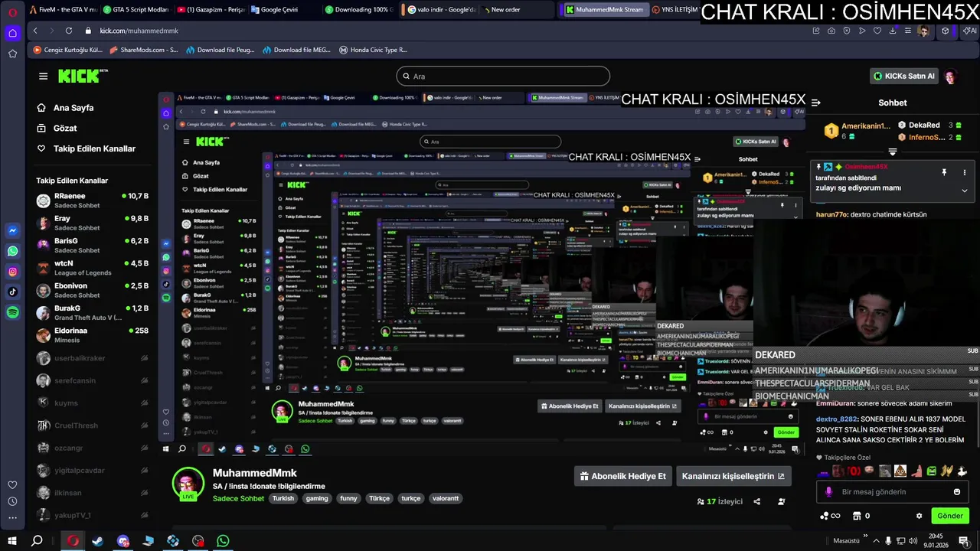This screenshot has width=980, height=551.
Task: Open Instagram in Opera sidebar
Action: [13, 272]
